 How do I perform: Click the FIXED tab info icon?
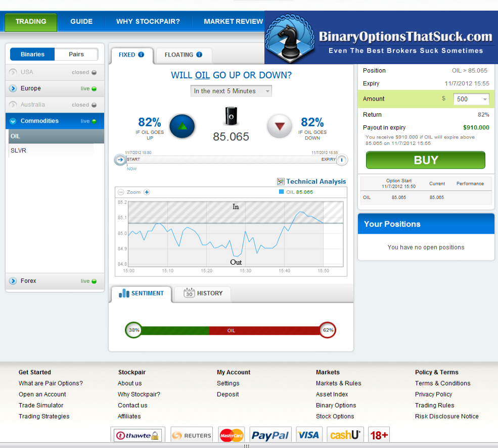tap(141, 55)
